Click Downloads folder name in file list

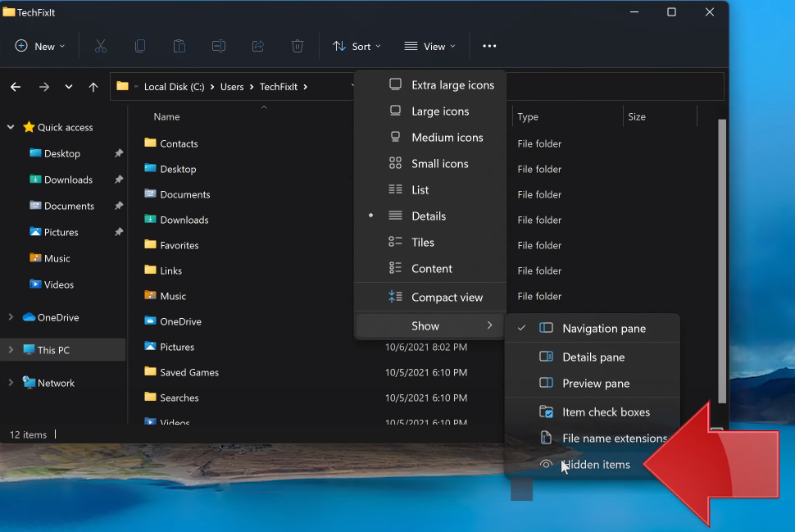tap(184, 221)
